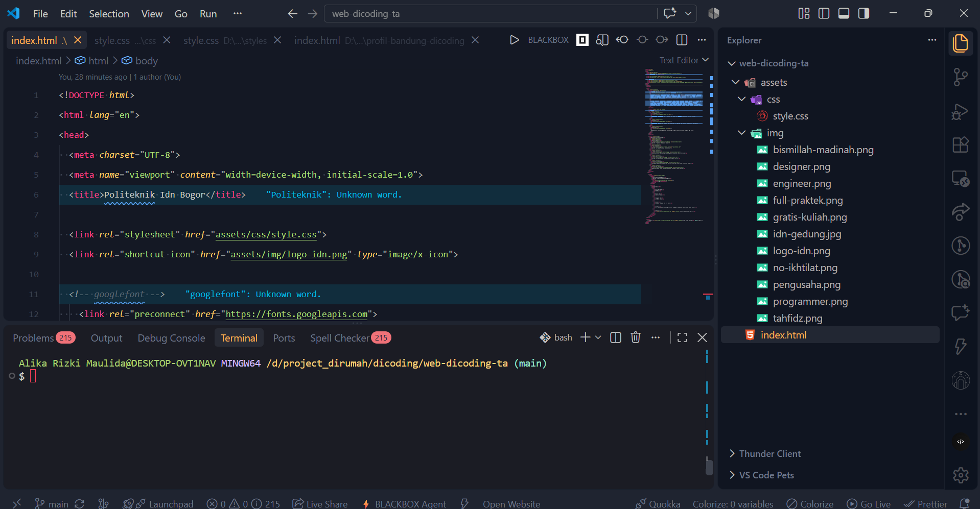Toggle Go Live server

pyautogui.click(x=869, y=504)
